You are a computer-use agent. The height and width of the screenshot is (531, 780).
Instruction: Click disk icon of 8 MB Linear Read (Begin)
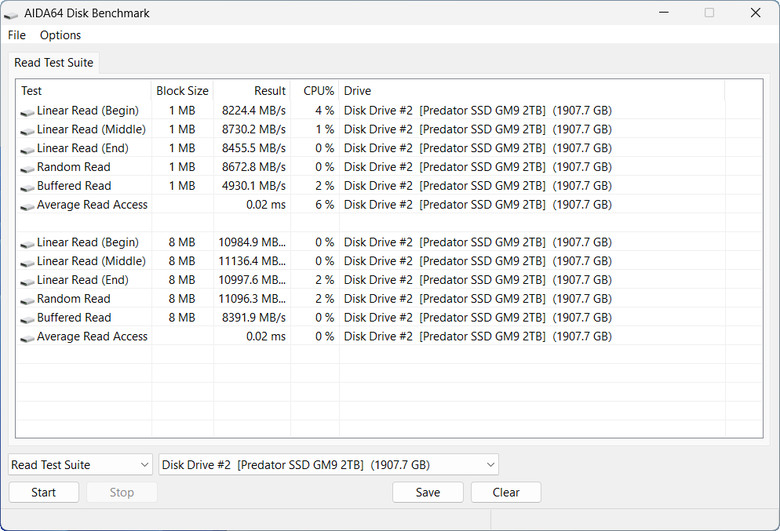[27, 244]
